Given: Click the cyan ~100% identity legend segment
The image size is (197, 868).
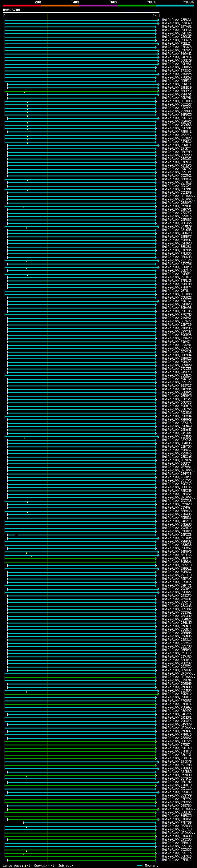Looking at the screenshot, I should [175, 6].
